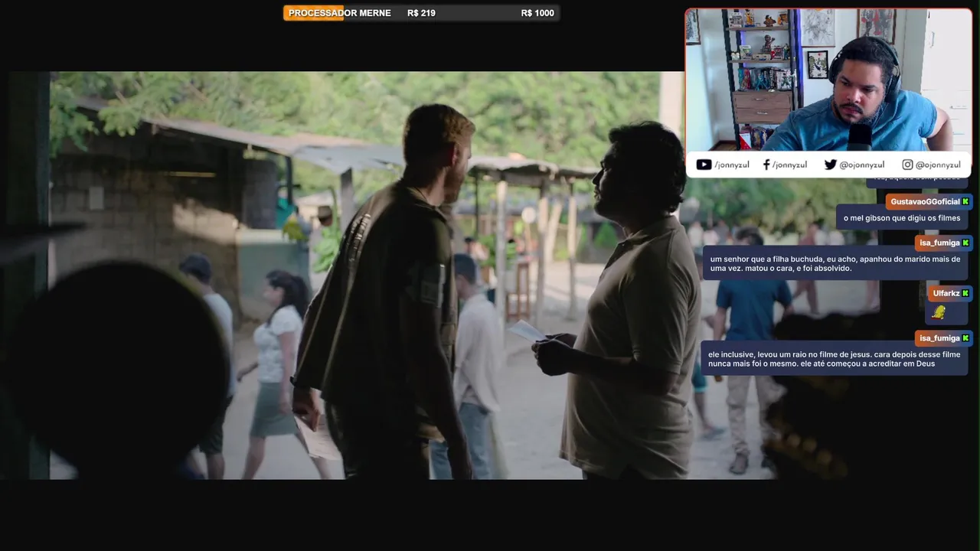This screenshot has height=551, width=980.
Task: Click the R$ 1000 goal amount
Action: [537, 13]
